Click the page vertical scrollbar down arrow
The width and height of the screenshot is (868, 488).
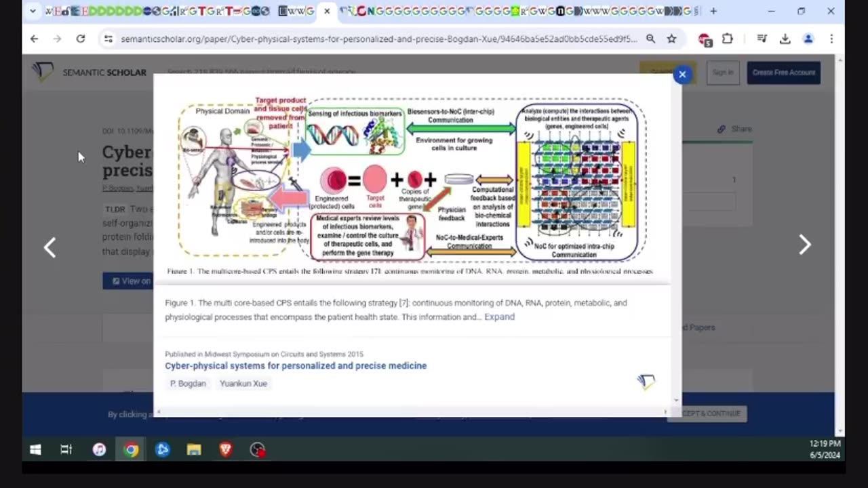pyautogui.click(x=840, y=431)
